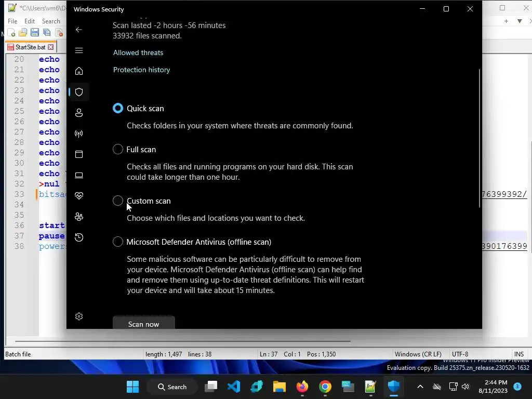
Task: Open App & browser control icon
Action: [79, 154]
